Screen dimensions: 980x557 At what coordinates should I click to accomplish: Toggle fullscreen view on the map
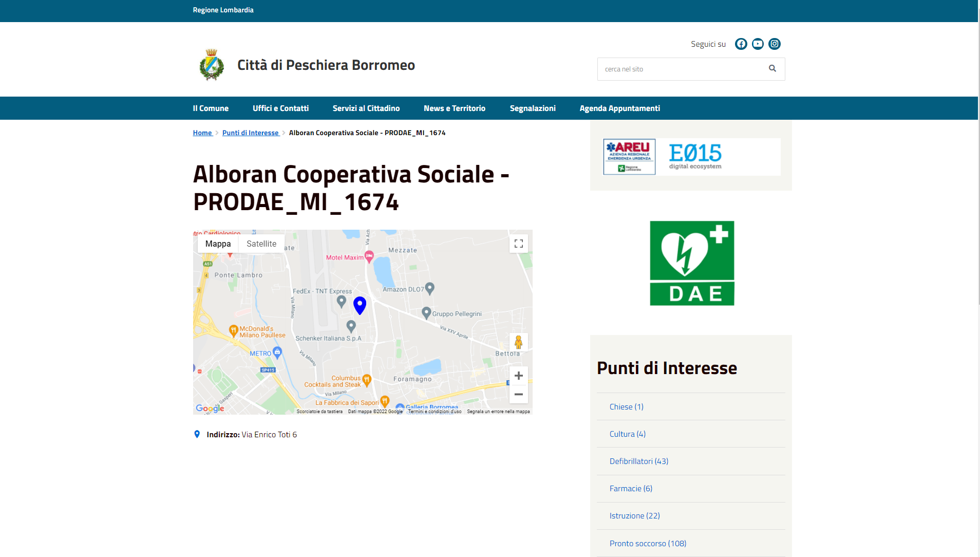(x=518, y=244)
